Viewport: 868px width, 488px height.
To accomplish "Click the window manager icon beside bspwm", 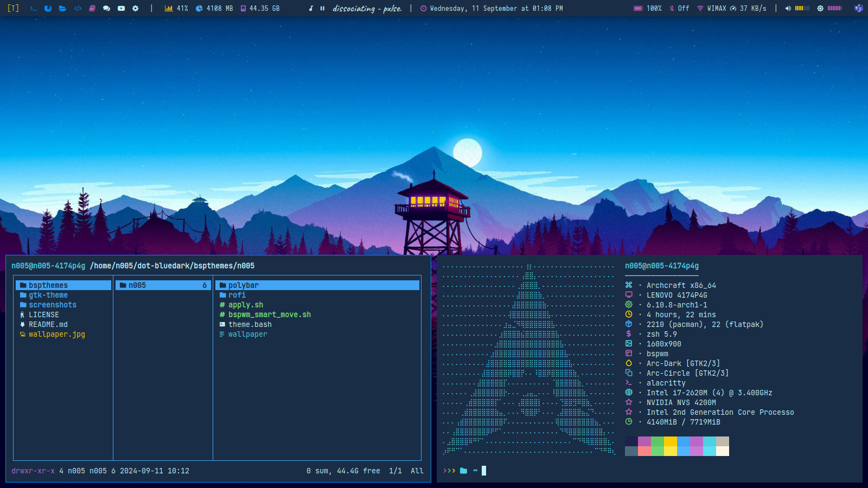I will click(629, 354).
